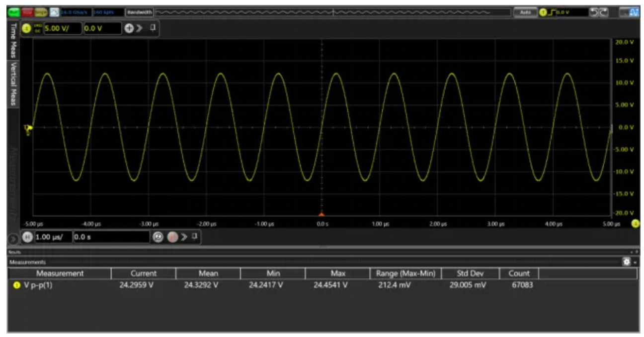Image resolution: width=644 pixels, height=337 pixels.
Task: Click the add channel plus icon
Action: point(129,29)
